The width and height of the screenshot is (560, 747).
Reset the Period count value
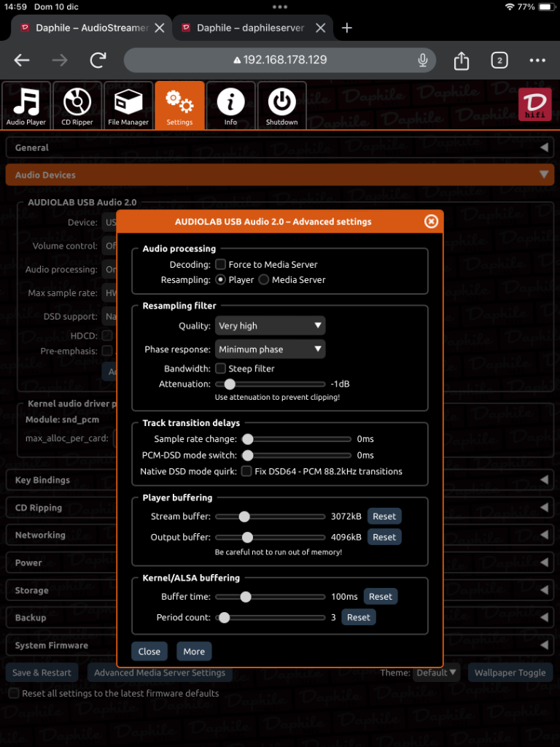click(358, 617)
